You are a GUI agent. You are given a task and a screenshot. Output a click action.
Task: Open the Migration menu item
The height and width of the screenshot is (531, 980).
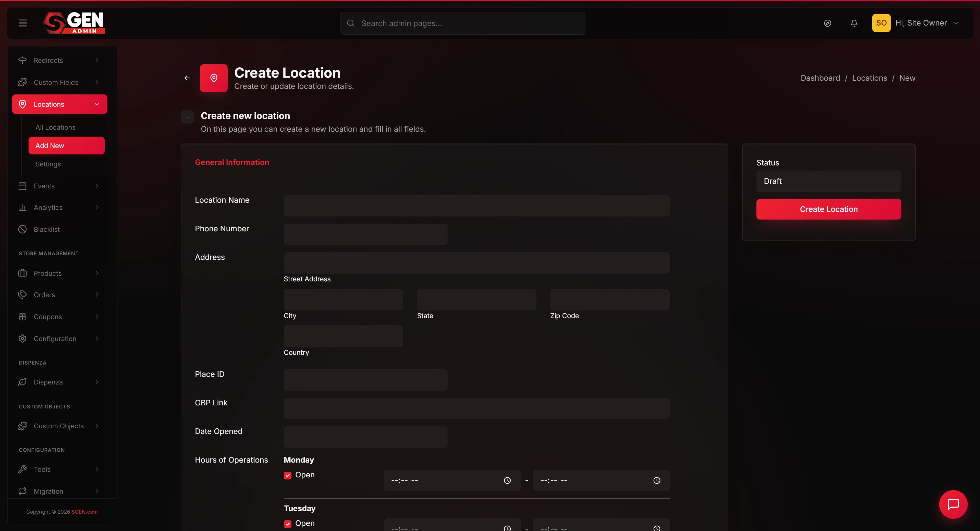coord(59,491)
